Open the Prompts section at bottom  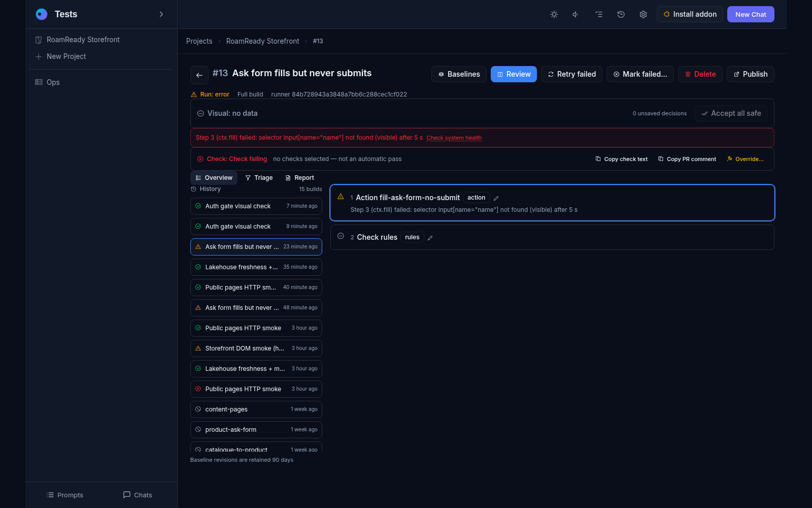tap(65, 495)
